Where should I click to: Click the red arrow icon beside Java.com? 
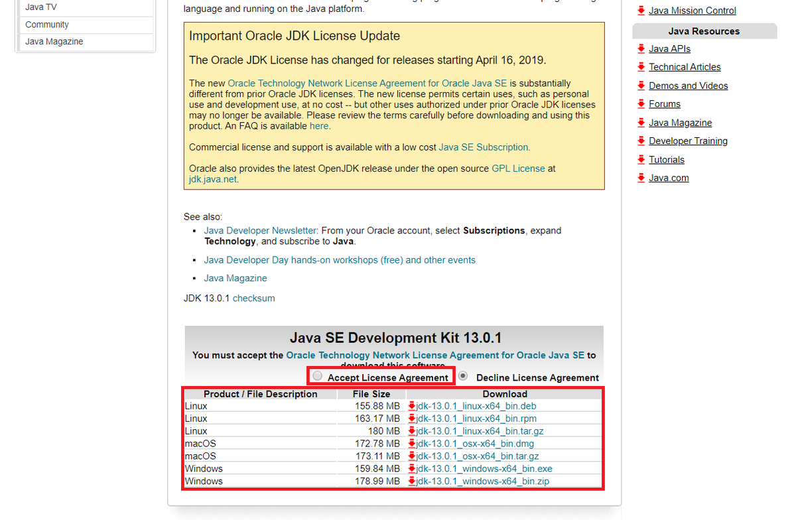(641, 177)
